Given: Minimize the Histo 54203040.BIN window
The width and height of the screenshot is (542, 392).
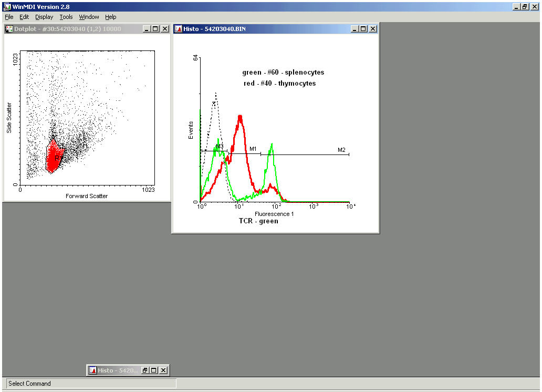Looking at the screenshot, I should pos(356,29).
